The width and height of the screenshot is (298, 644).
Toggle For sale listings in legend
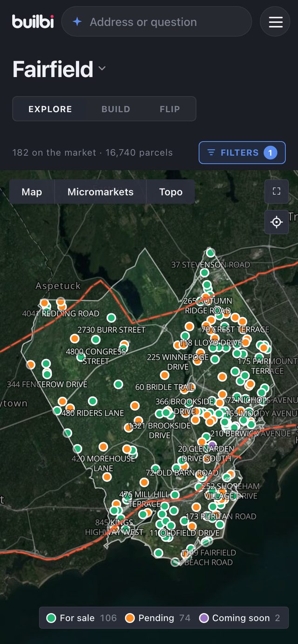(81, 618)
